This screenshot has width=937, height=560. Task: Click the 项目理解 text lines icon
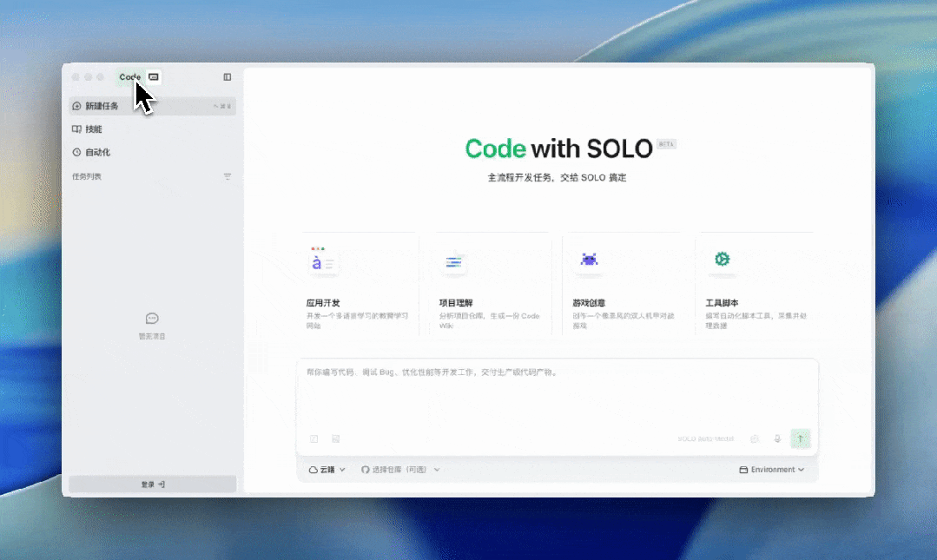(453, 262)
